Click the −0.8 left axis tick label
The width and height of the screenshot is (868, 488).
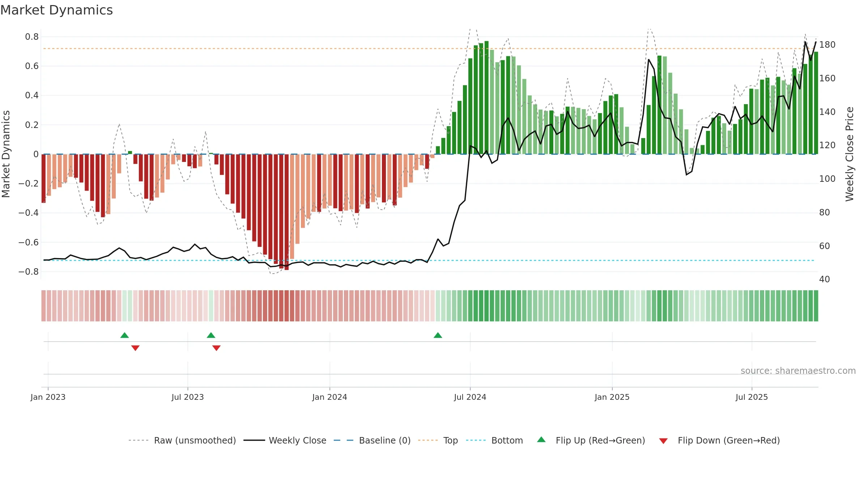29,271
